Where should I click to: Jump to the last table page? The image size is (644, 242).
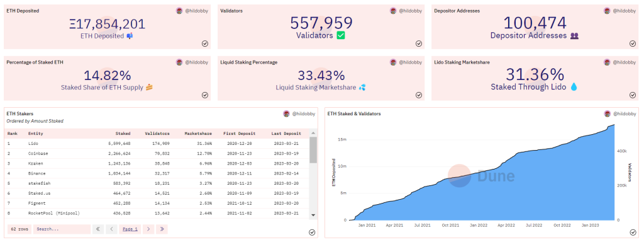click(162, 229)
